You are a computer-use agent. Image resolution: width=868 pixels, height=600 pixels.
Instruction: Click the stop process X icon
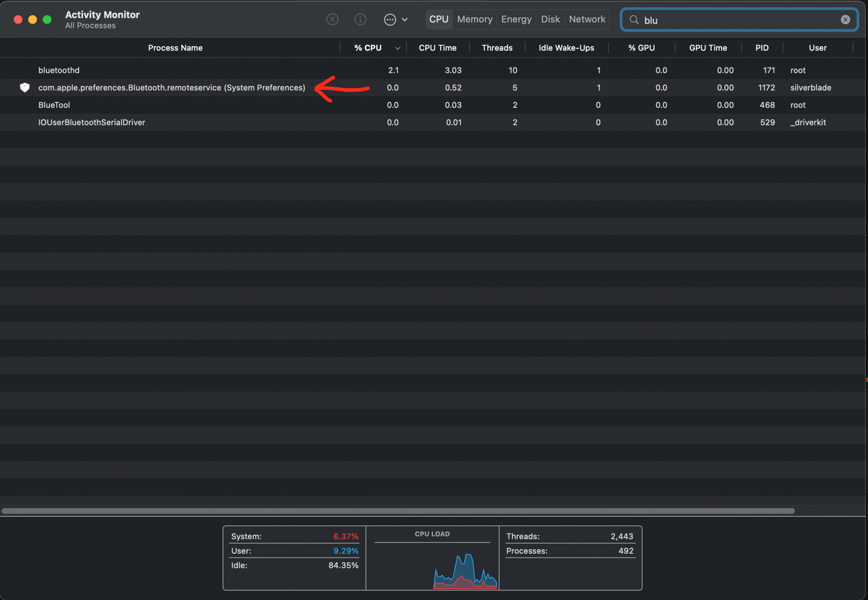point(332,20)
